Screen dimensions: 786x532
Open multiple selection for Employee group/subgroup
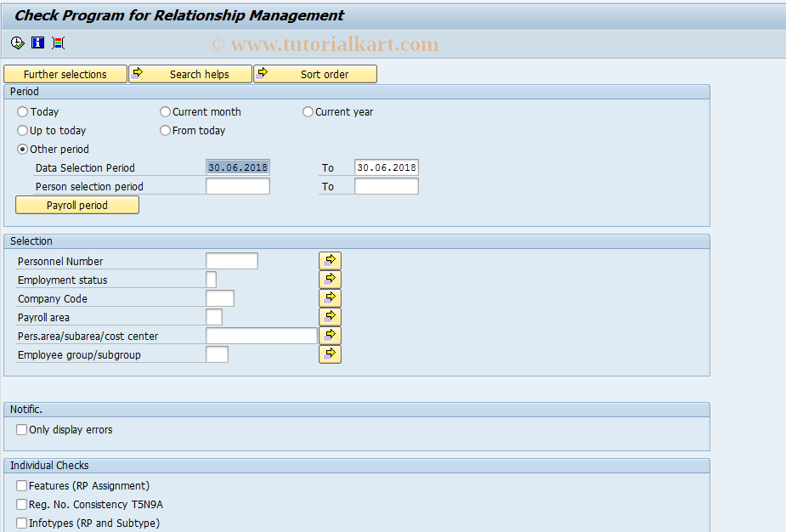[330, 354]
